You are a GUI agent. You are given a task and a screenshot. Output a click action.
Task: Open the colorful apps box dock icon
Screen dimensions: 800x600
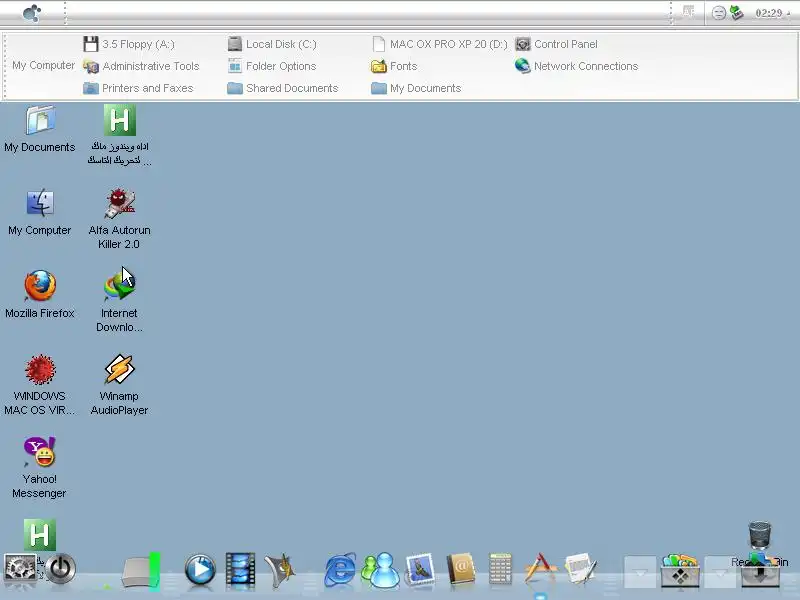pyautogui.click(x=680, y=570)
